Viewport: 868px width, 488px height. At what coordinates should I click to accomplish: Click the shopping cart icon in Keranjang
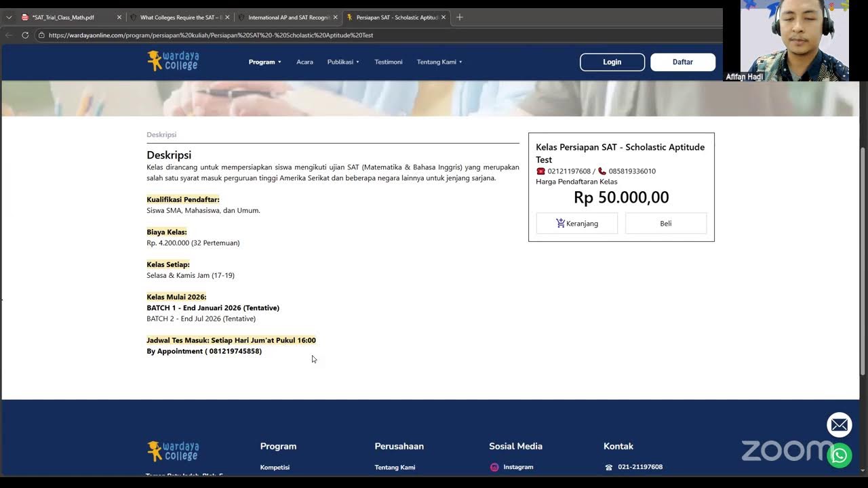tap(560, 223)
